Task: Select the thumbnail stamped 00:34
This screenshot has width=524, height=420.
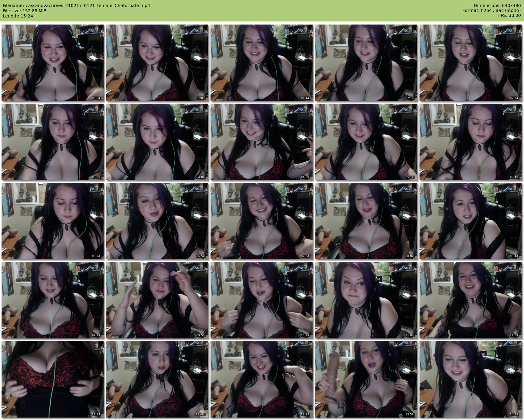Action: [52, 63]
